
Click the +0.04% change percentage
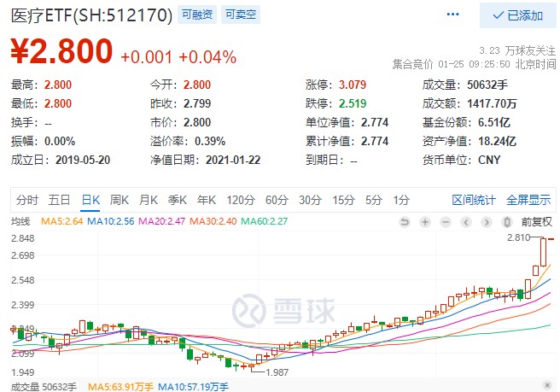(207, 57)
